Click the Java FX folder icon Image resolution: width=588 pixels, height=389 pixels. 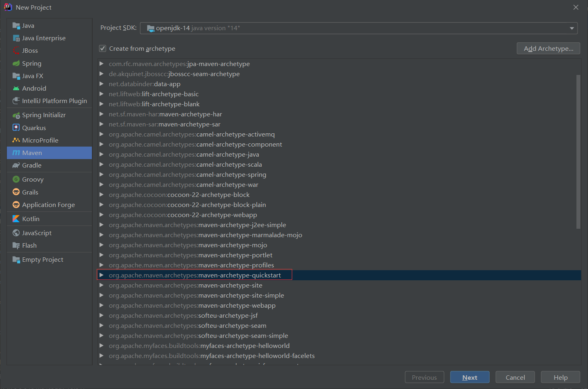pyautogui.click(x=16, y=76)
